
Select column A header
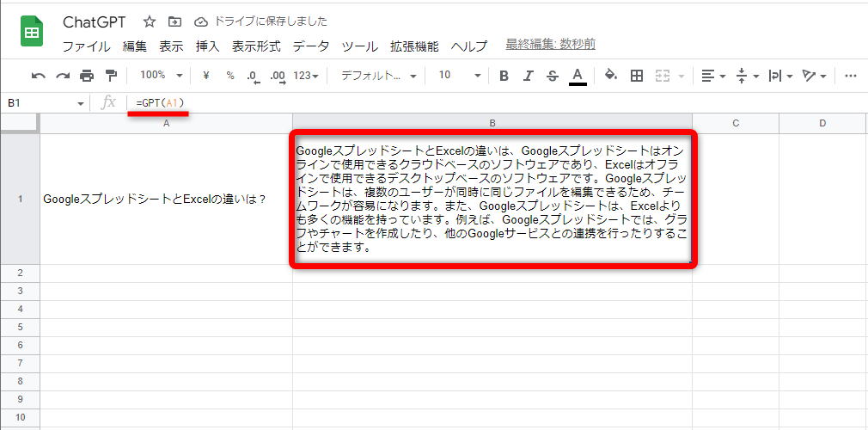tap(166, 123)
